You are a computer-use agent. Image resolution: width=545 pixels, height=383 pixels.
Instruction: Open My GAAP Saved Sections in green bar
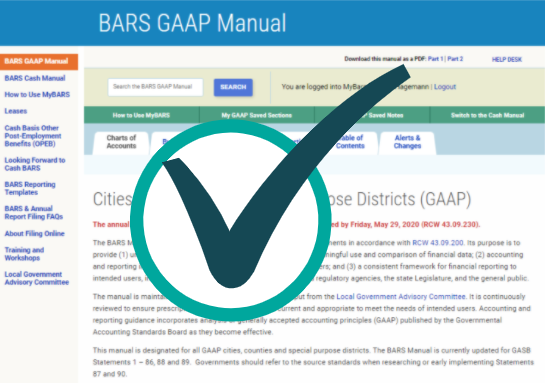[257, 115]
